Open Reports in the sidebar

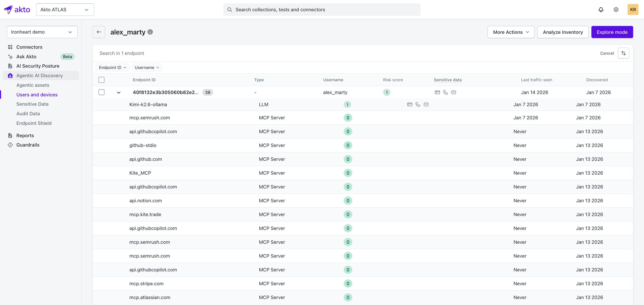click(x=25, y=135)
